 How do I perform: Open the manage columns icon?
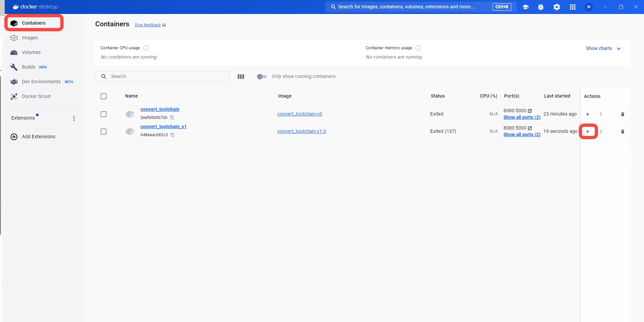coord(241,77)
